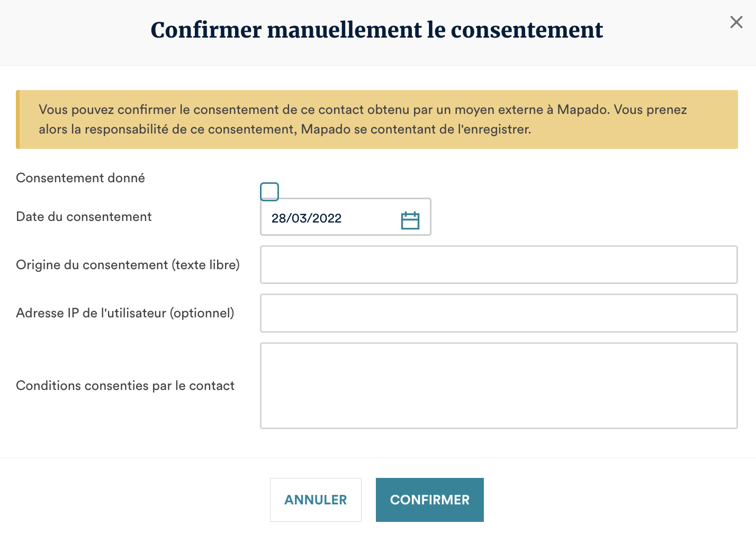Tick the Consentement donné checkbox
The height and width of the screenshot is (533, 756).
tap(269, 192)
